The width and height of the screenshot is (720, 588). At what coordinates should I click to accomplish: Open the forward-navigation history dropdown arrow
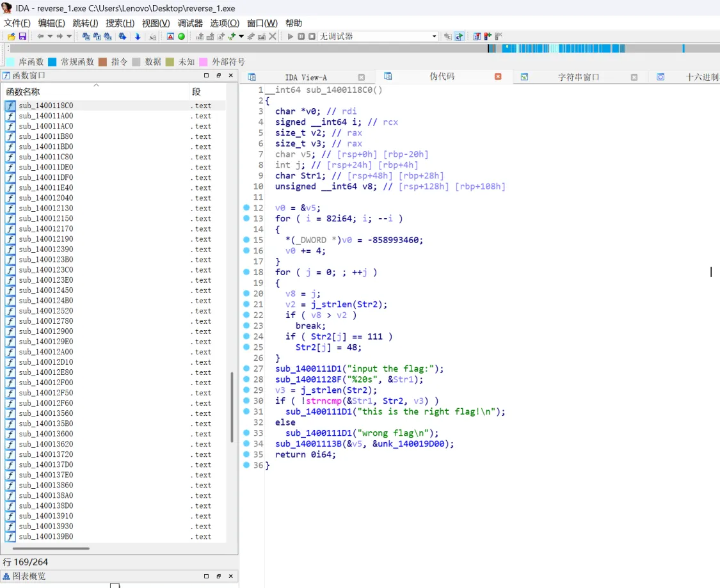(x=69, y=36)
